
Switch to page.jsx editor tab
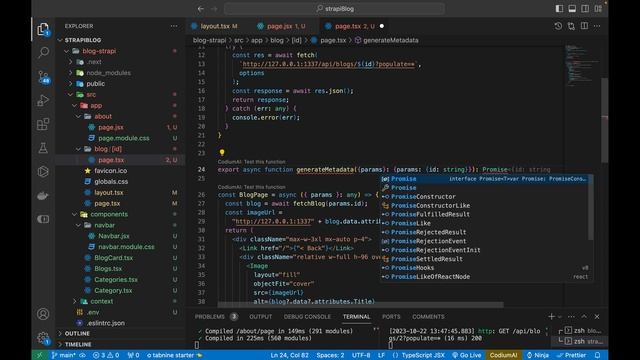click(x=282, y=26)
